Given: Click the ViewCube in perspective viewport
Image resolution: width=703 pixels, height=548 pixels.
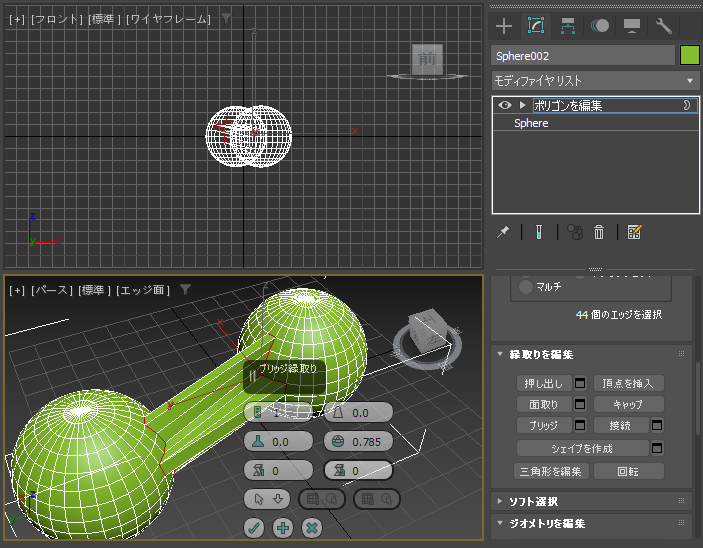Looking at the screenshot, I should pos(426,333).
